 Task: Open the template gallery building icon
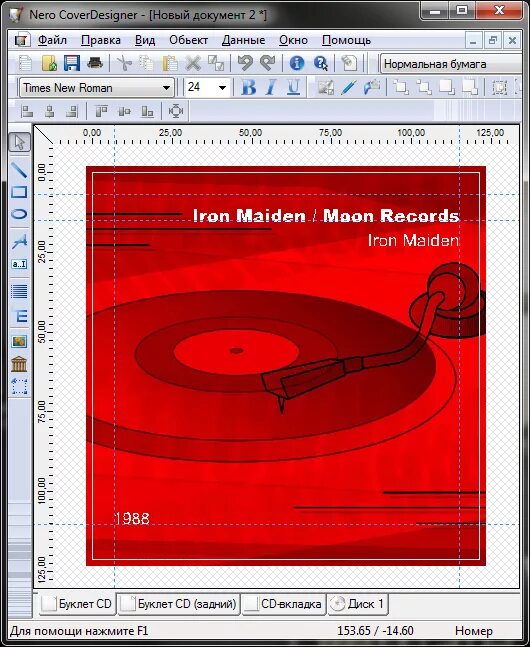(19, 364)
